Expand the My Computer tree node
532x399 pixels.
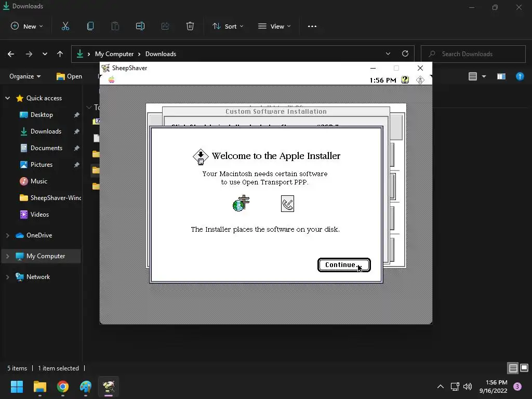point(7,256)
